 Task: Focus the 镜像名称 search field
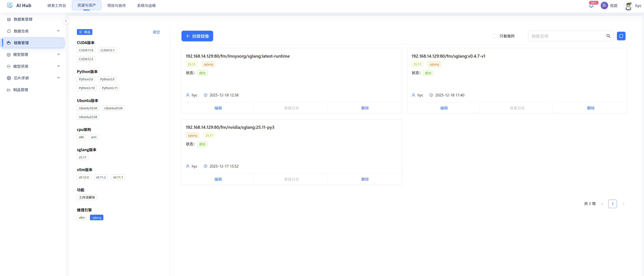pyautogui.click(x=567, y=36)
